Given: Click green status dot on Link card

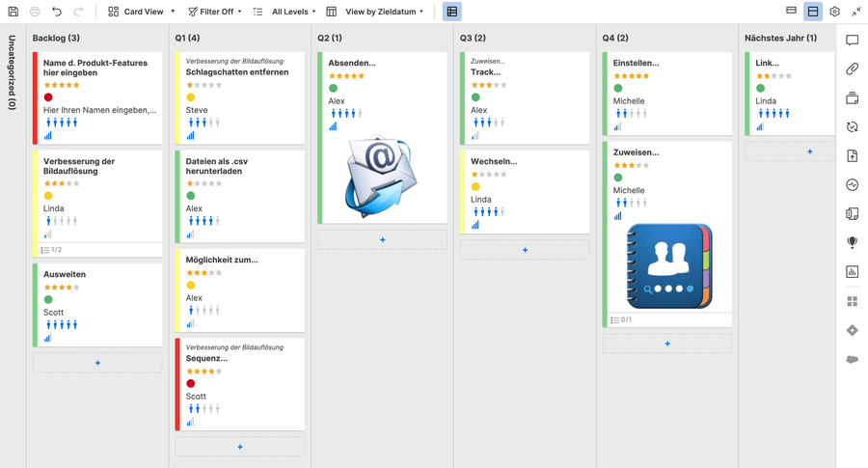Looking at the screenshot, I should (761, 88).
